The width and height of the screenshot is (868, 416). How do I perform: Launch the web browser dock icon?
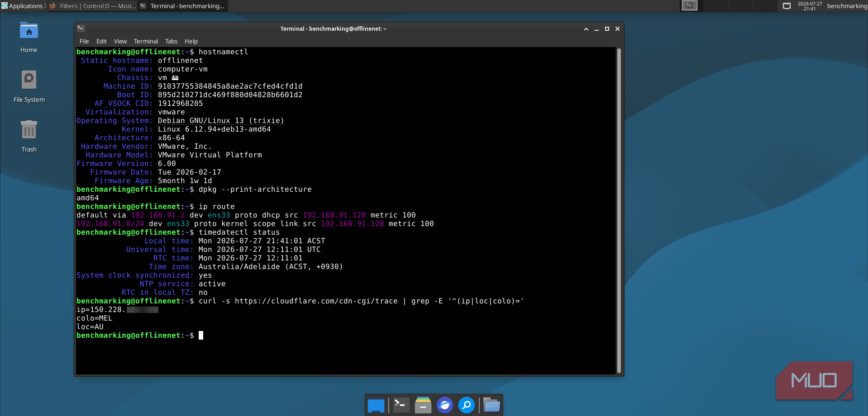[445, 405]
